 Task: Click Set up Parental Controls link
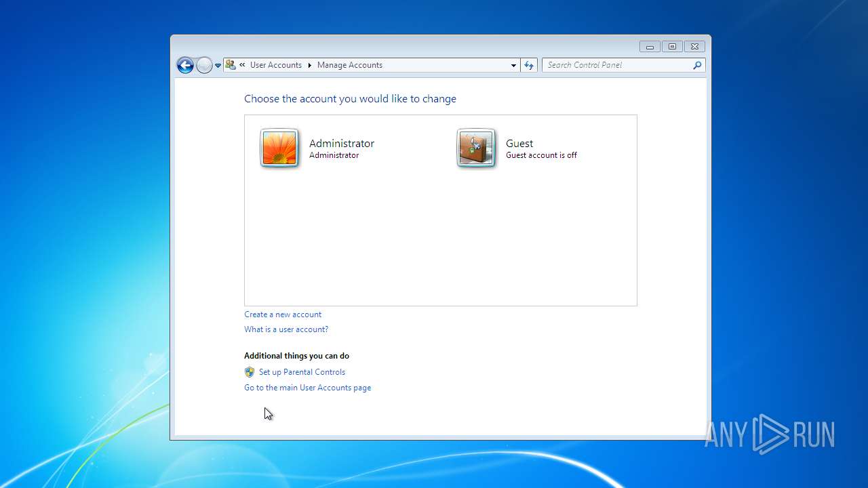point(302,372)
